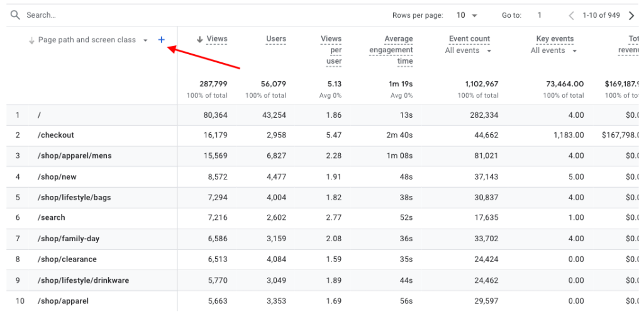This screenshot has width=644, height=313.
Task: Sort by Average engagement time header
Action: [x=391, y=50]
